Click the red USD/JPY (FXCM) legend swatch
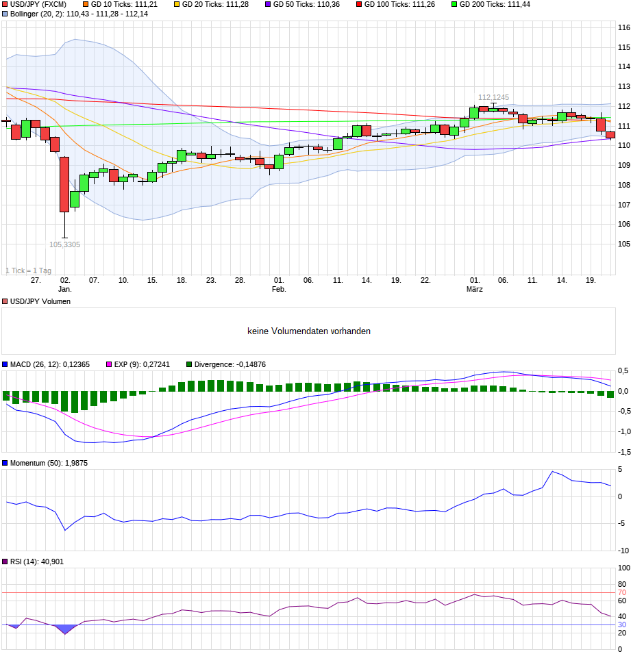 (x=5, y=5)
